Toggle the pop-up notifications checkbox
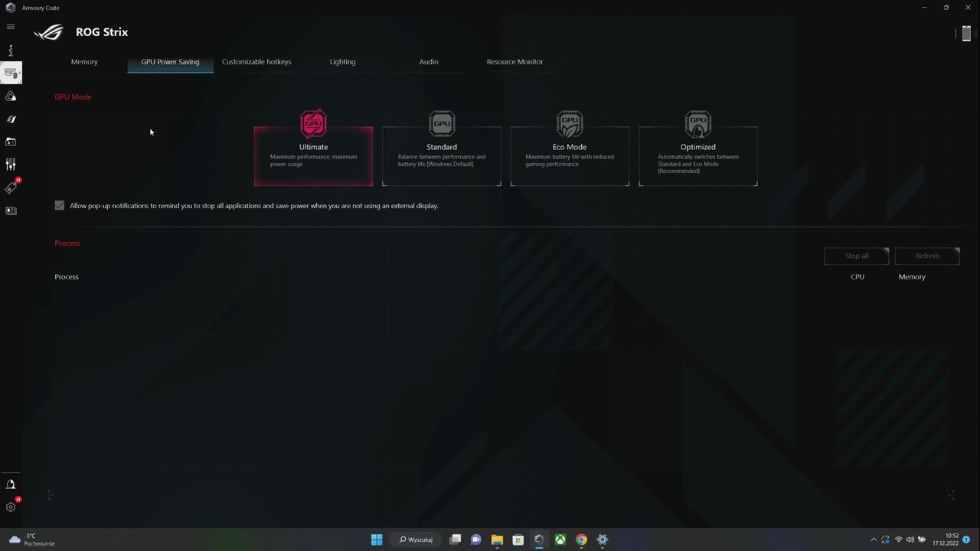This screenshot has width=980, height=551. [x=60, y=205]
